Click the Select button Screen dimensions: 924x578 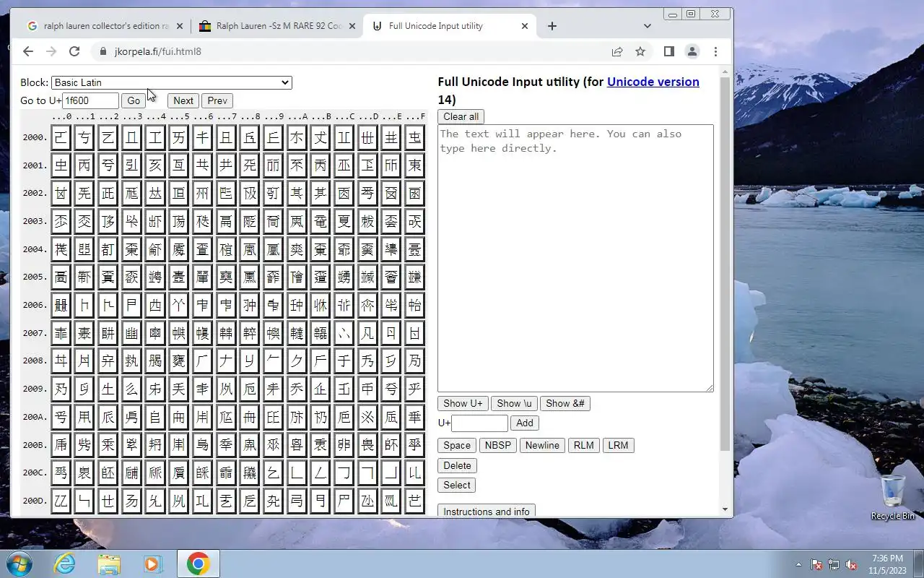click(x=457, y=485)
